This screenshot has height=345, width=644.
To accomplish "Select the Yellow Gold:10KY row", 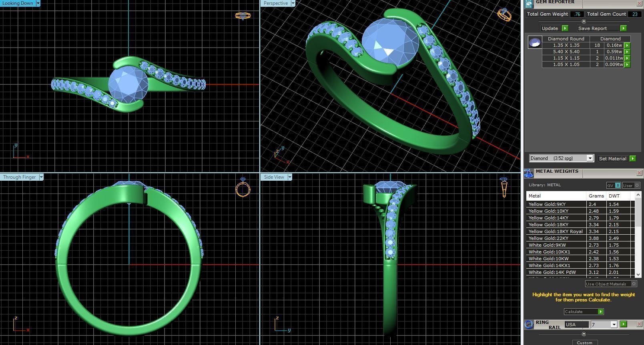I will click(x=580, y=211).
